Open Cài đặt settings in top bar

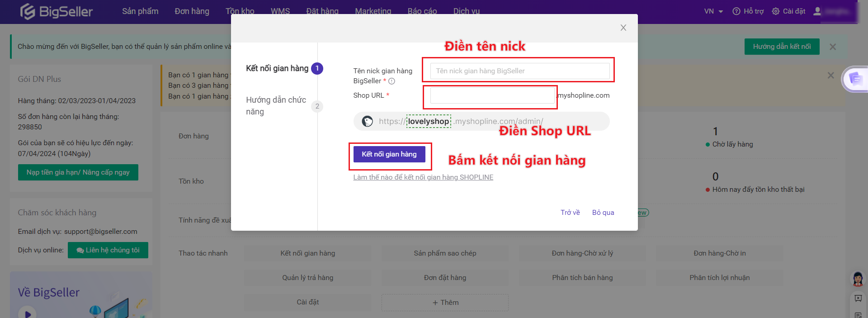[x=788, y=11]
